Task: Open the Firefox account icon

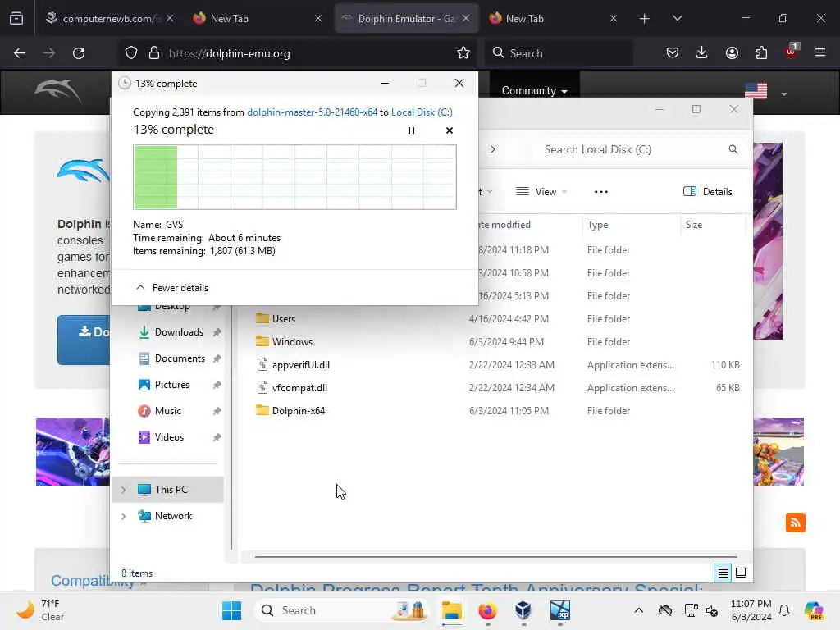Action: pos(732,53)
